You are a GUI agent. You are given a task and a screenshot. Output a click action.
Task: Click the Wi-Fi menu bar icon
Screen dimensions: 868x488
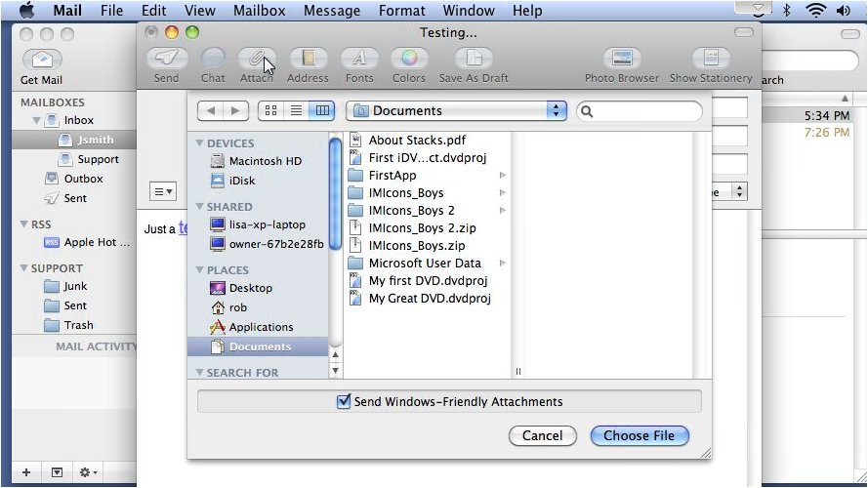(x=815, y=10)
